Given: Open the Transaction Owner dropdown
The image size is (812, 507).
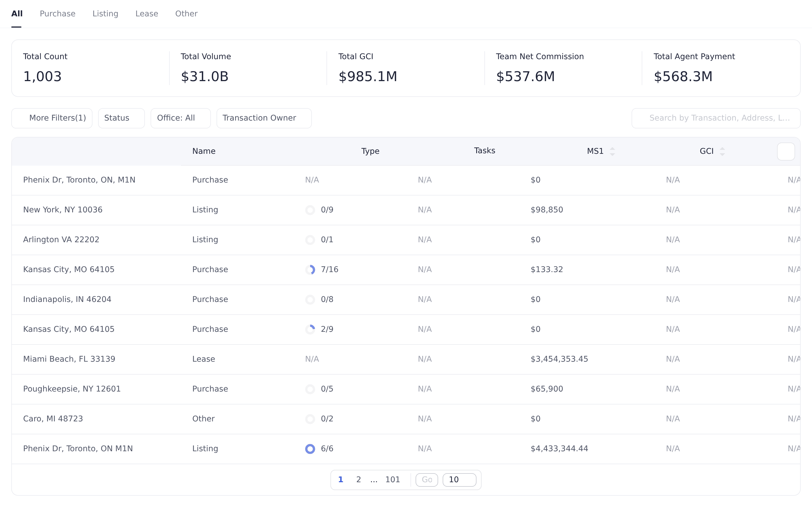Looking at the screenshot, I should (x=264, y=118).
